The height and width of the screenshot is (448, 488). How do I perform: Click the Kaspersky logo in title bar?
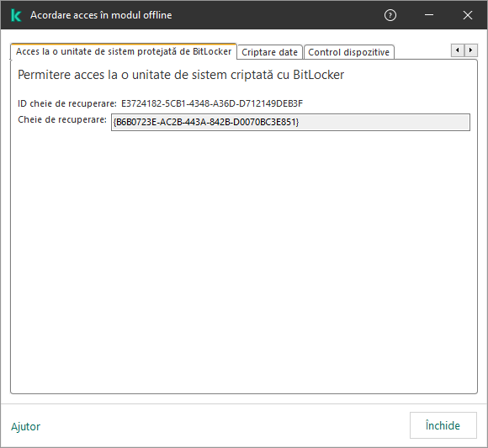[16, 15]
